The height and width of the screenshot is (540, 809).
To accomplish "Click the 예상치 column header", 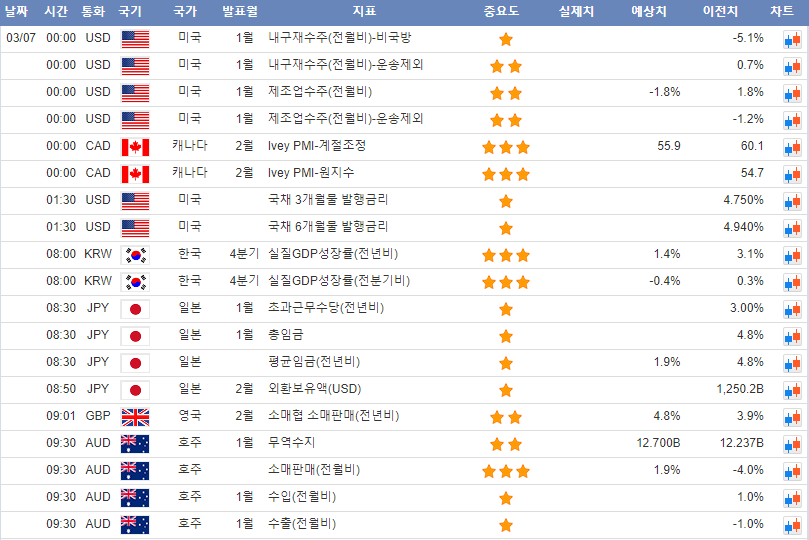I will [x=650, y=12].
